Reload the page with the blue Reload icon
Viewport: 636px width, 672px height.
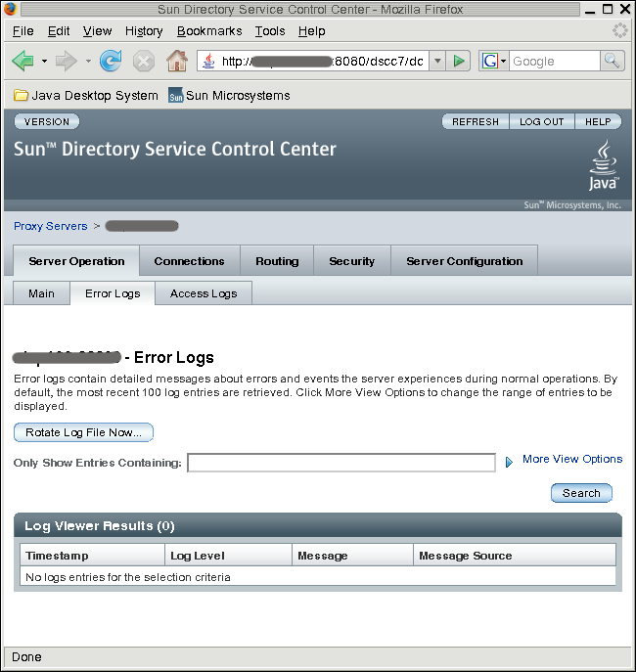coord(111,61)
